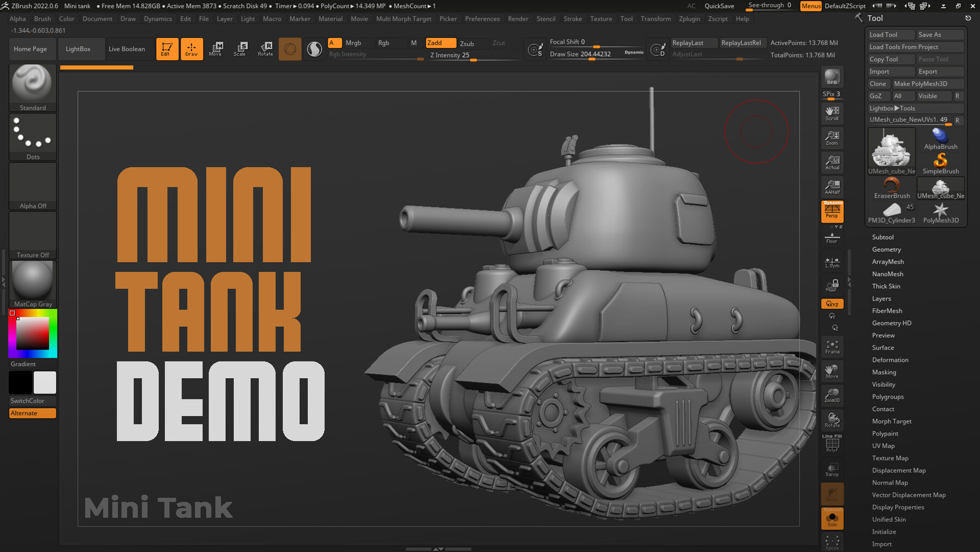
Task: Open the Morph Target section
Action: coord(891,421)
